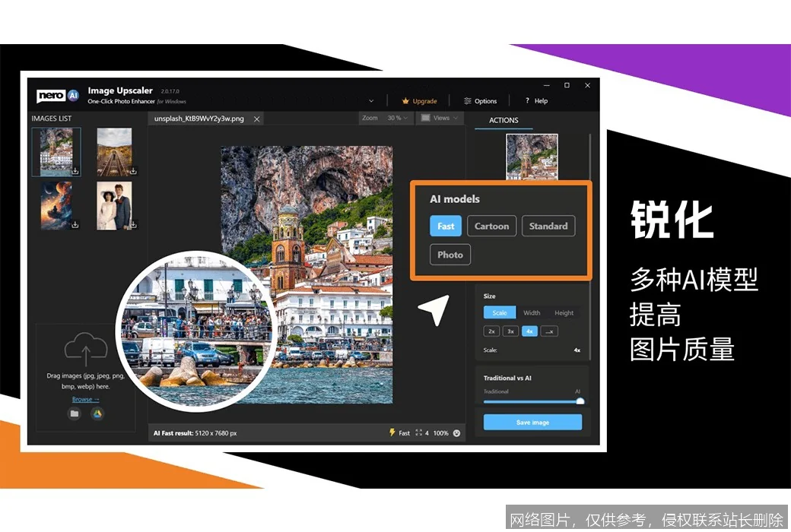Select the wedding couple thumbnail in Images List
Viewport: 791px width, 532px height.
pos(114,205)
